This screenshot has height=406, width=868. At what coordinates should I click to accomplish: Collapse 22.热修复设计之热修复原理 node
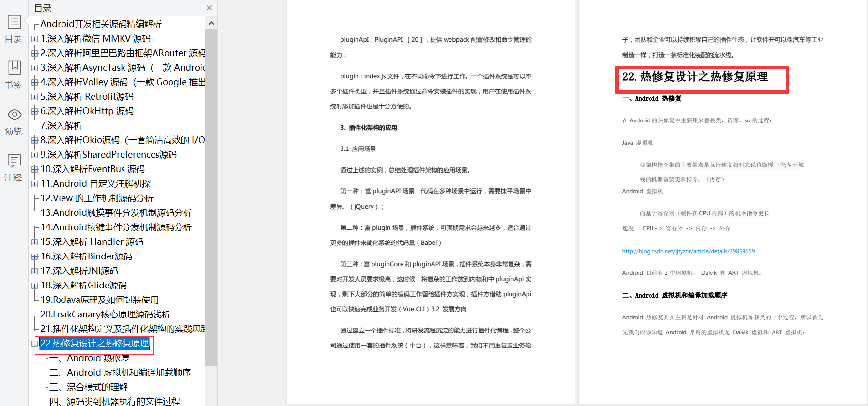click(34, 344)
